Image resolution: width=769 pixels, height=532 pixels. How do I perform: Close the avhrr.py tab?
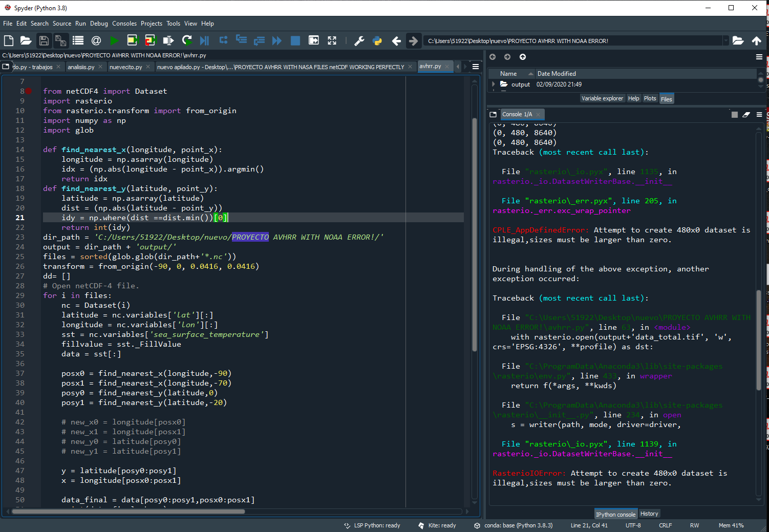447,67
